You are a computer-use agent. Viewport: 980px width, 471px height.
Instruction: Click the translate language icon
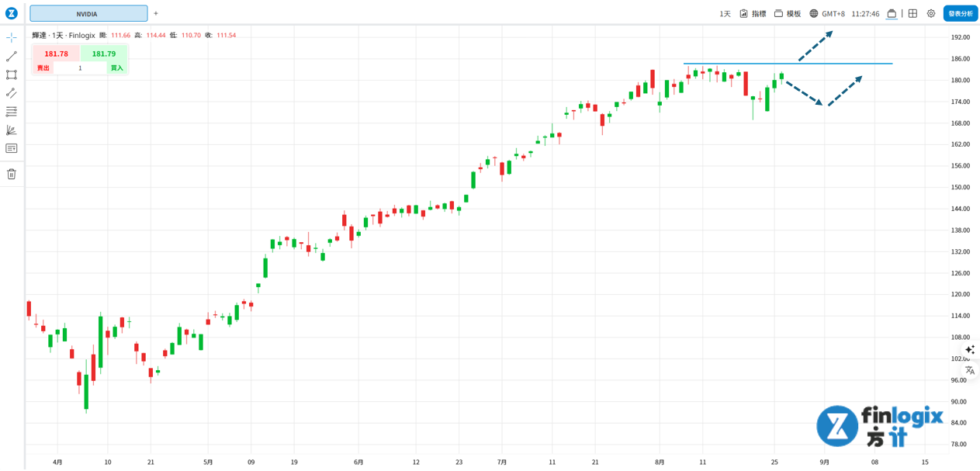tap(970, 370)
